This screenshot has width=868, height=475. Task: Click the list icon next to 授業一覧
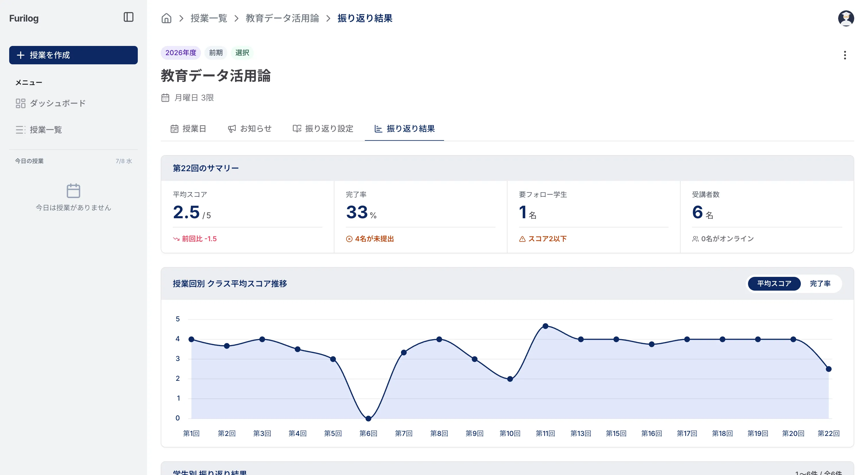21,130
